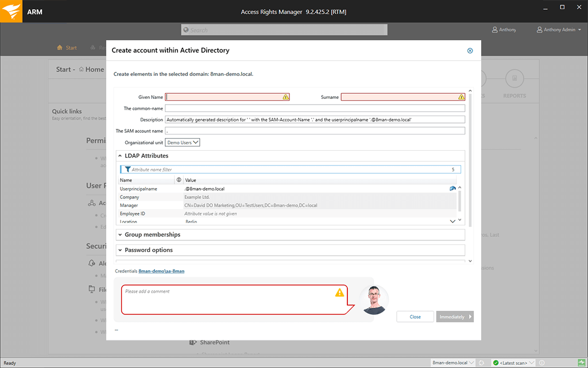Open the Organizational unit Demo Users dropdown

pos(182,142)
